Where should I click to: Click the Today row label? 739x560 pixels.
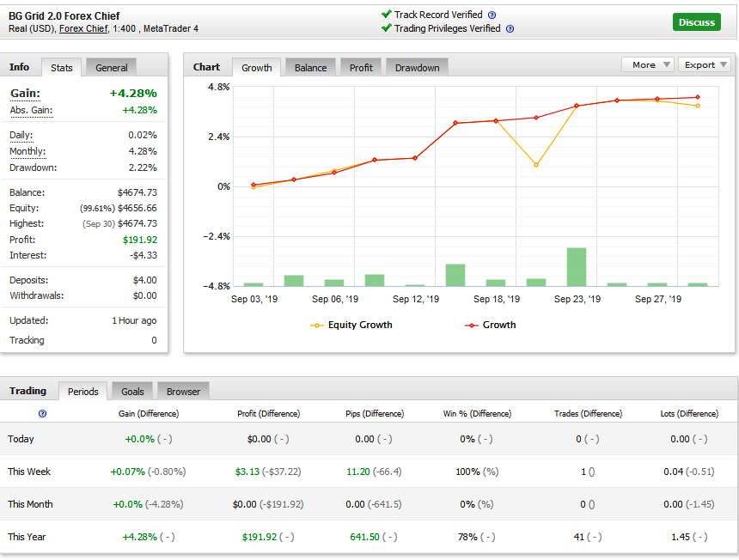(21, 439)
